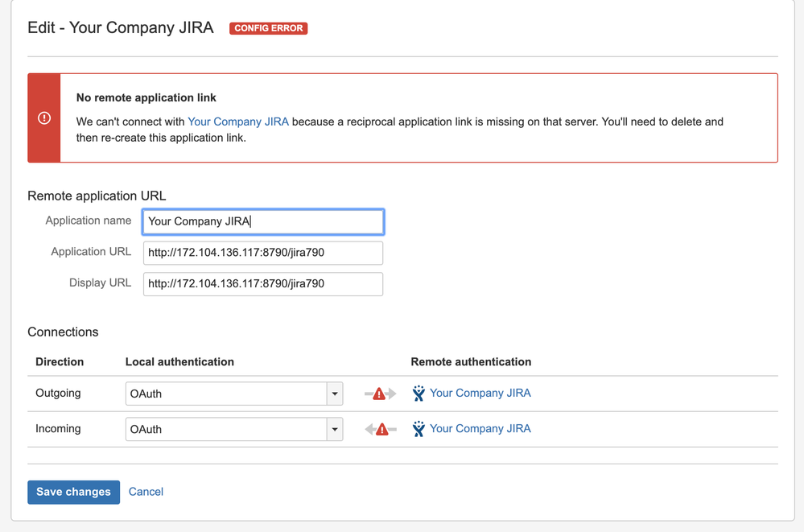This screenshot has height=532, width=804.
Task: Click JIRA logo icon in Incoming row
Action: pos(418,429)
